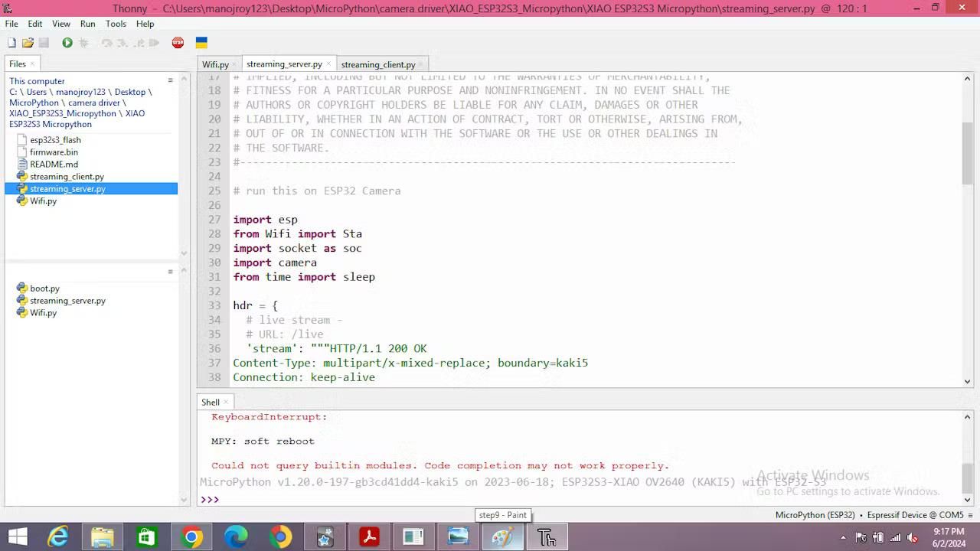Create a new file in Thonny
This screenshot has height=551, width=980.
click(x=11, y=43)
